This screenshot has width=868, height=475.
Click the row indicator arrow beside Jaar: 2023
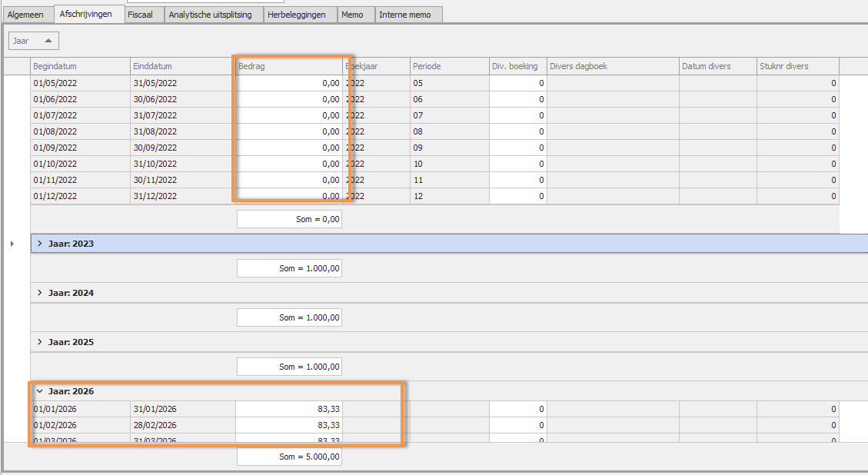pos(12,244)
